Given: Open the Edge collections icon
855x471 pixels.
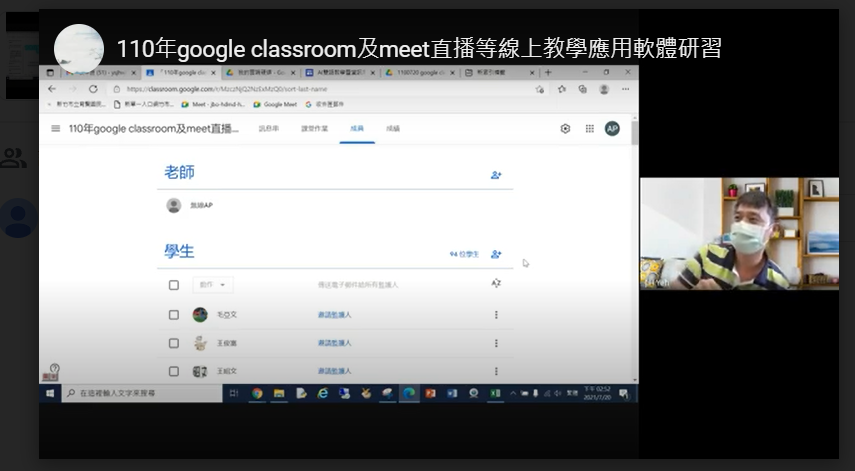Looking at the screenshot, I should click(582, 89).
